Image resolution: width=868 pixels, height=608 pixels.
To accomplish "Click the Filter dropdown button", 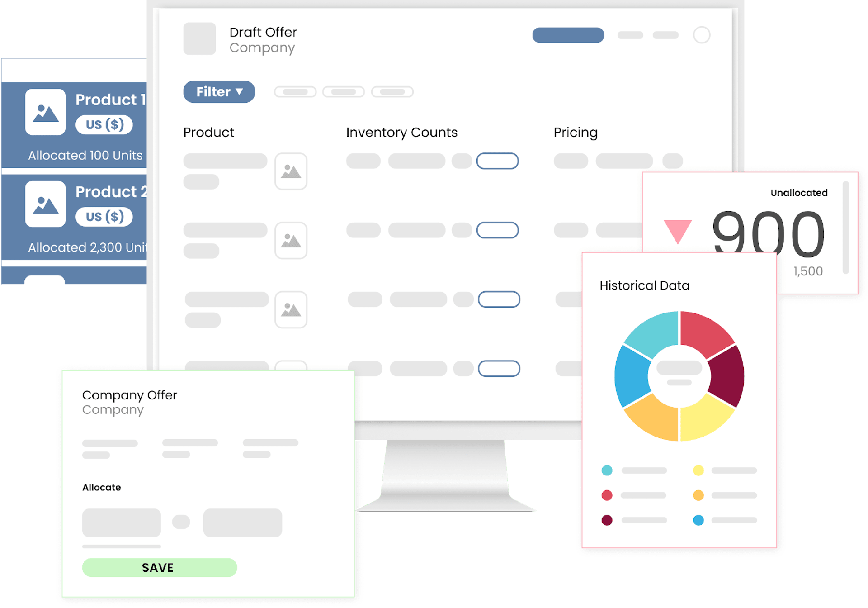I will [217, 92].
